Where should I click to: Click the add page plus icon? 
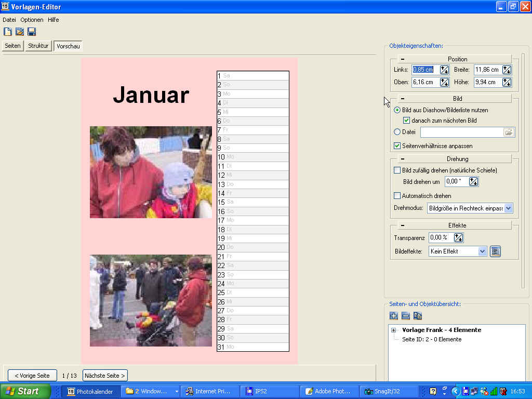(393, 316)
